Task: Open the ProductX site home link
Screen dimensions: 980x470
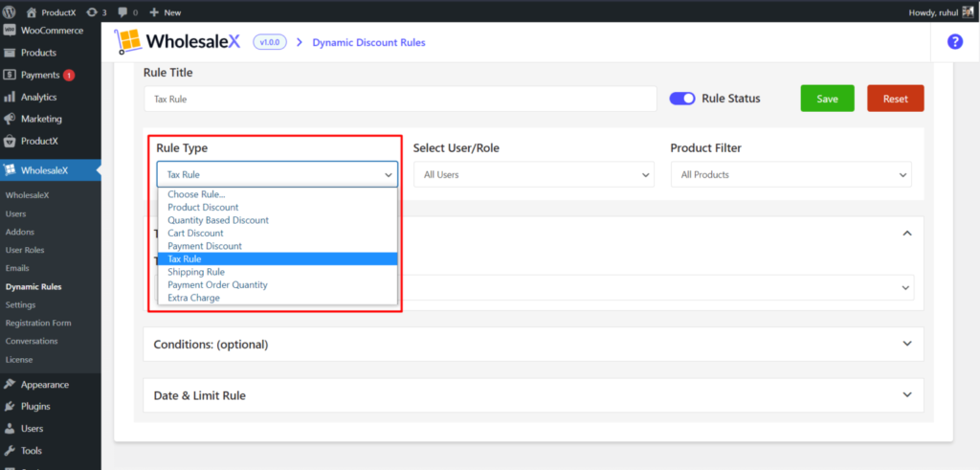Action: tap(51, 11)
